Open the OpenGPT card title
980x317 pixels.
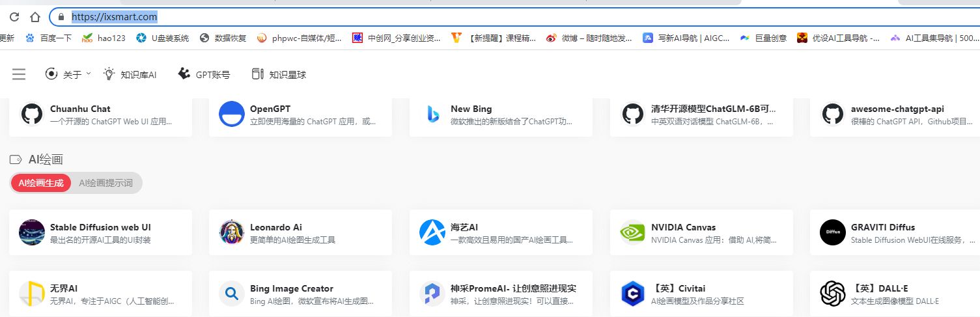pos(270,109)
